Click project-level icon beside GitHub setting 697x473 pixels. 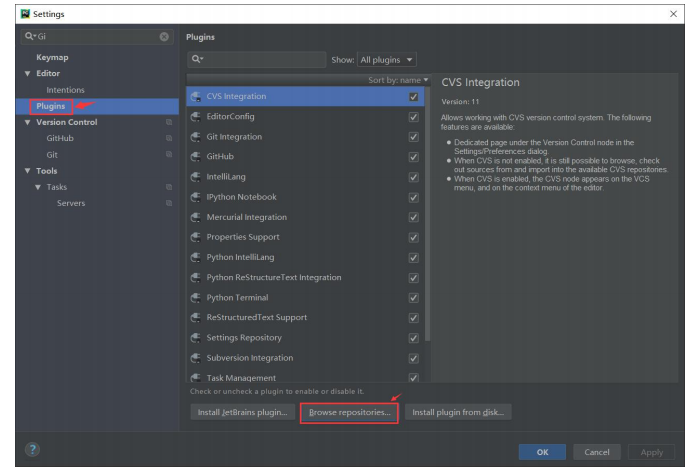coord(169,138)
